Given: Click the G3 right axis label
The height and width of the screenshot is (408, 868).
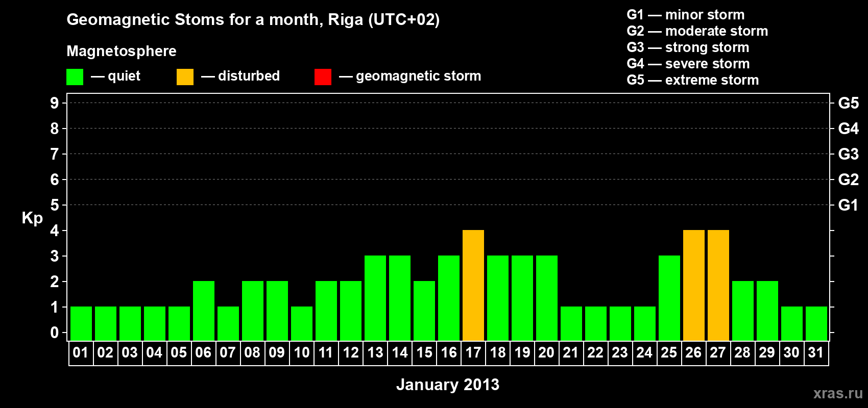Looking at the screenshot, I should 849,154.
